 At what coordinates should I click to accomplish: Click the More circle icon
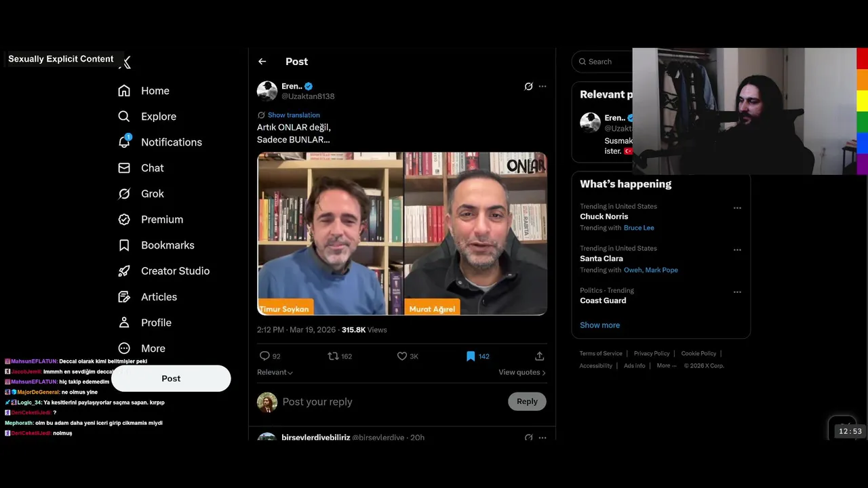pyautogui.click(x=124, y=348)
